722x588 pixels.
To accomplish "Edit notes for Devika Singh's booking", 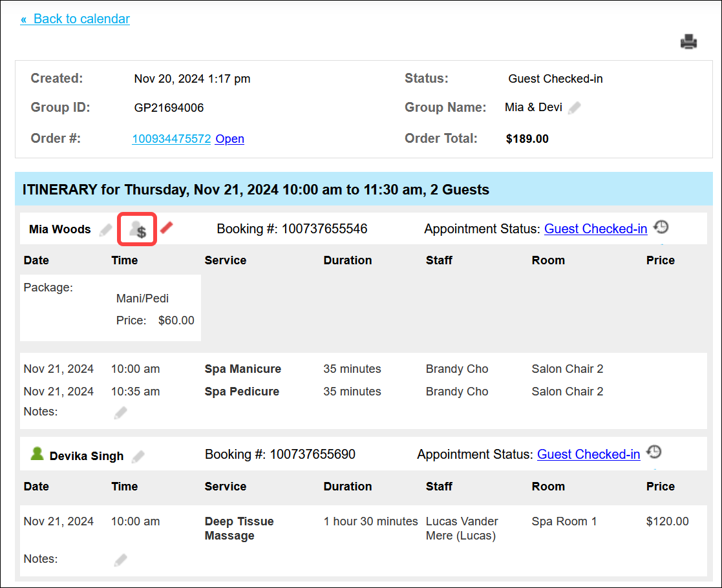I will pos(121,560).
